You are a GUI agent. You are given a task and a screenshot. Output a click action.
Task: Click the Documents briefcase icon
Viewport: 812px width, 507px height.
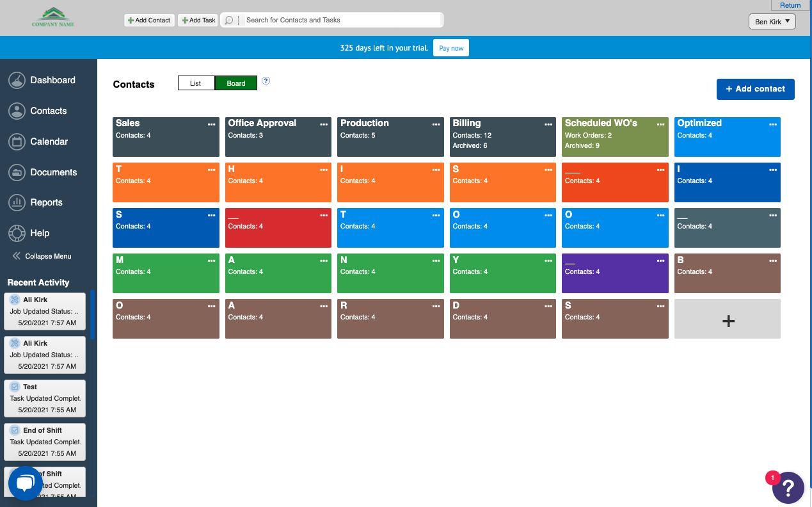[17, 172]
